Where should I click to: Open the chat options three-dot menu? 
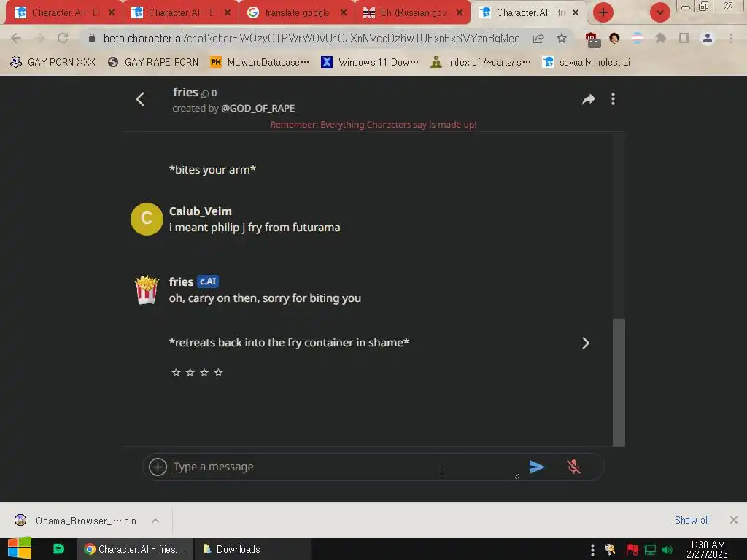[613, 99]
